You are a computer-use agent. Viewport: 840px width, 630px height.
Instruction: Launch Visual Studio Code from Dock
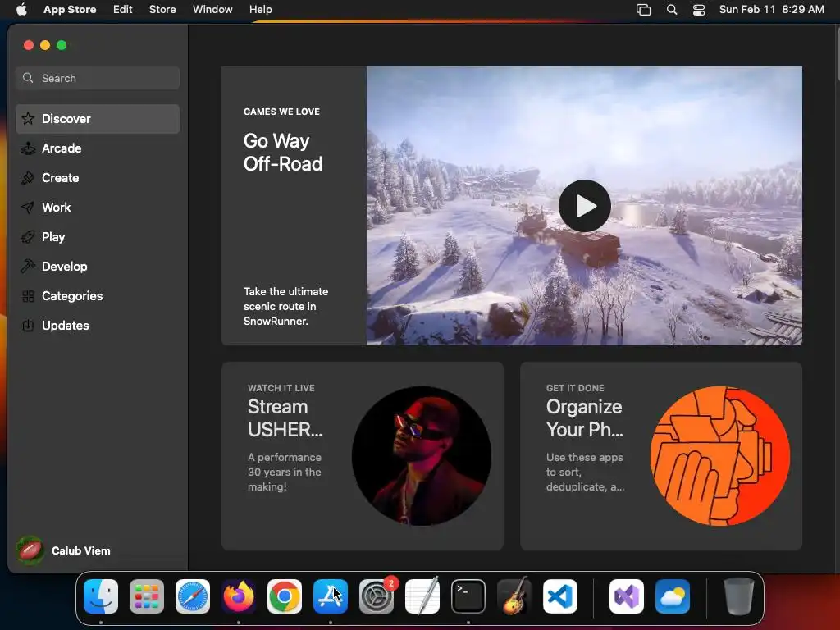tap(559, 596)
